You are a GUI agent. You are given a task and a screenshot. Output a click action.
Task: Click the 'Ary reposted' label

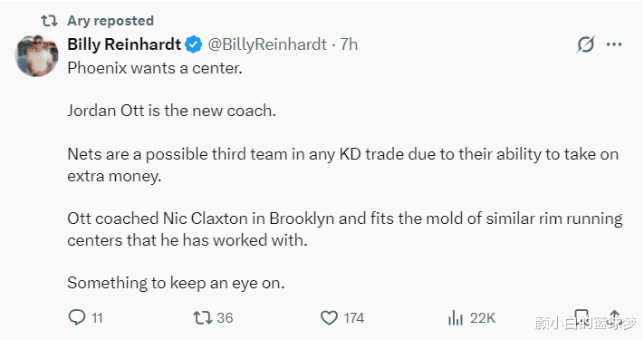coord(111,21)
